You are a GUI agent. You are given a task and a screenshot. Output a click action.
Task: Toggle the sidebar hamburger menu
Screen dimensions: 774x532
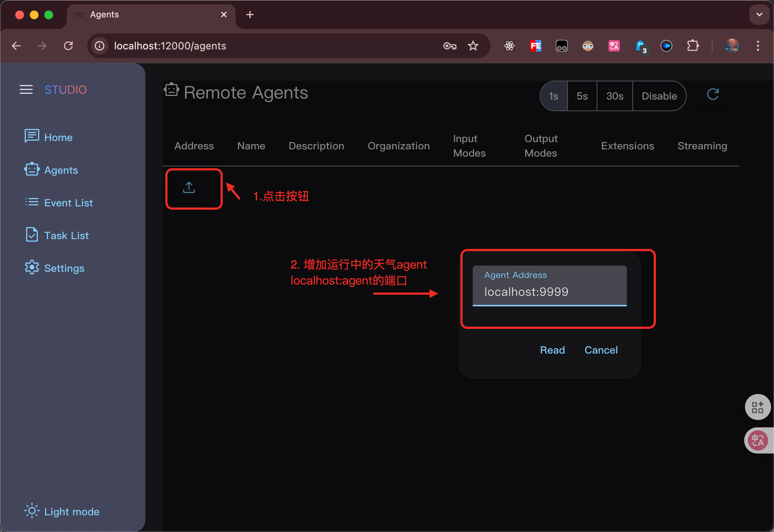[x=26, y=89]
